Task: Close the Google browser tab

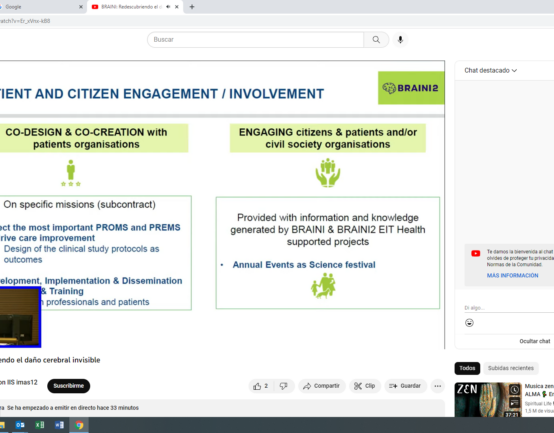Action: click(81, 7)
